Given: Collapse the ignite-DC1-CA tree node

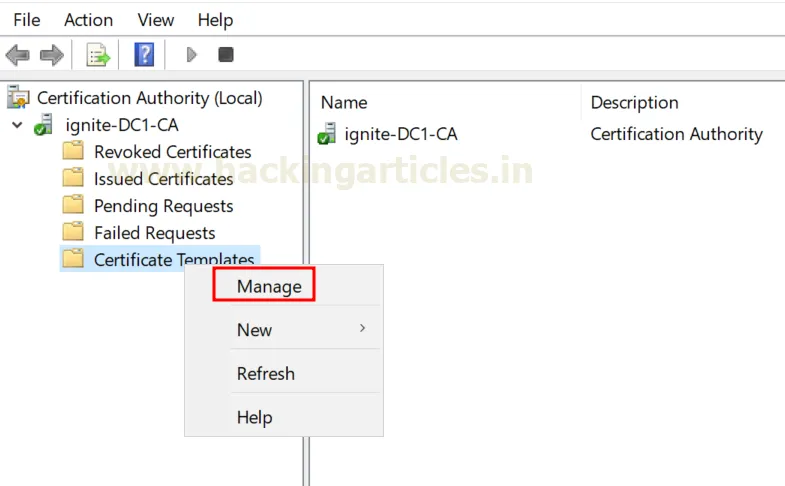Looking at the screenshot, I should [17, 125].
